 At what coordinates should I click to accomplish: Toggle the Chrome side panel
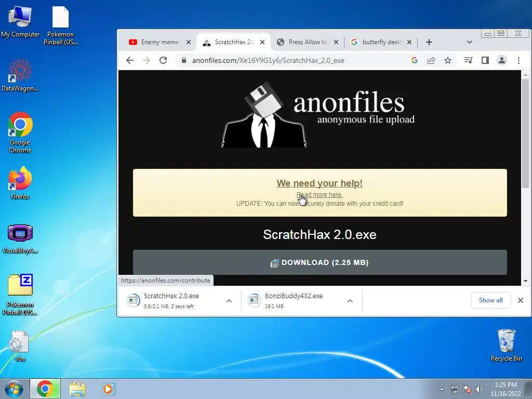(x=485, y=60)
